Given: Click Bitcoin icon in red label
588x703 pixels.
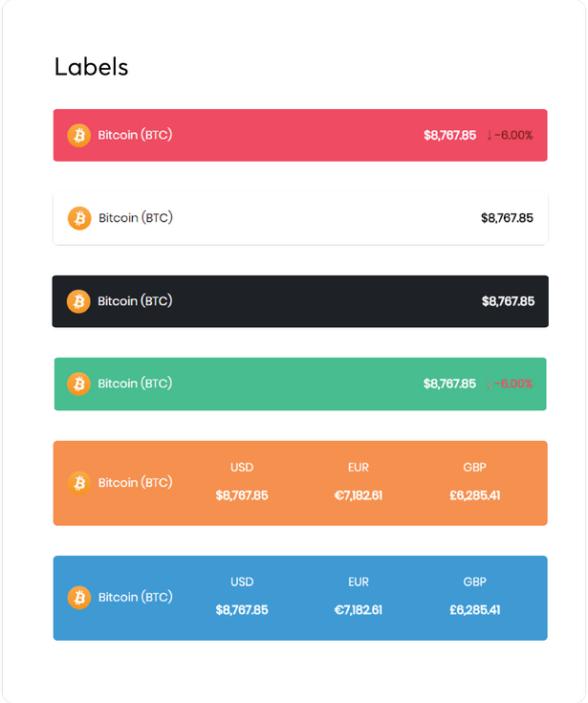Looking at the screenshot, I should 78,136.
